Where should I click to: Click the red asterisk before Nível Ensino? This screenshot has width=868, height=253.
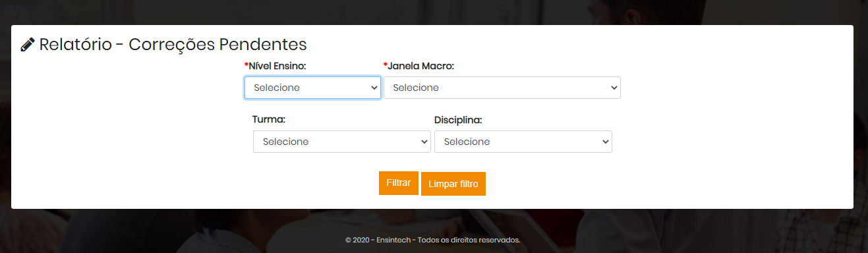coord(246,65)
